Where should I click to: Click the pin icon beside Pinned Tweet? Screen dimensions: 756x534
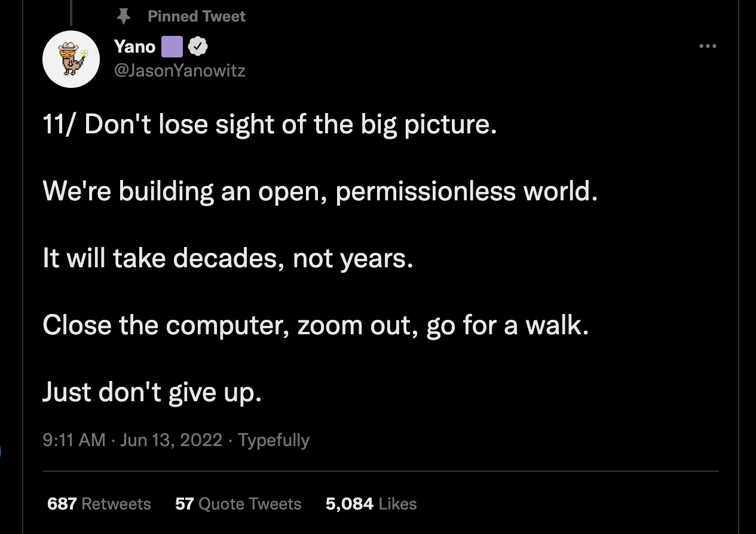[x=124, y=16]
